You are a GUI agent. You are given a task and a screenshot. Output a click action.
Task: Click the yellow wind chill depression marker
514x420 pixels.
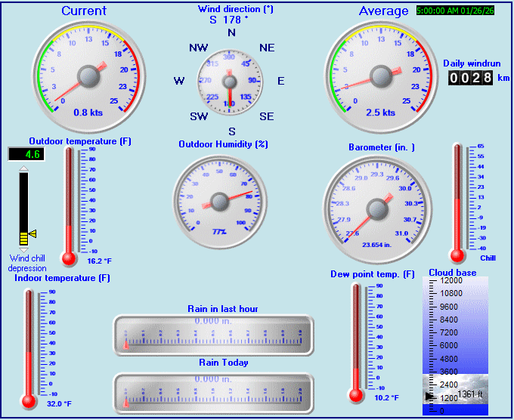32,234
